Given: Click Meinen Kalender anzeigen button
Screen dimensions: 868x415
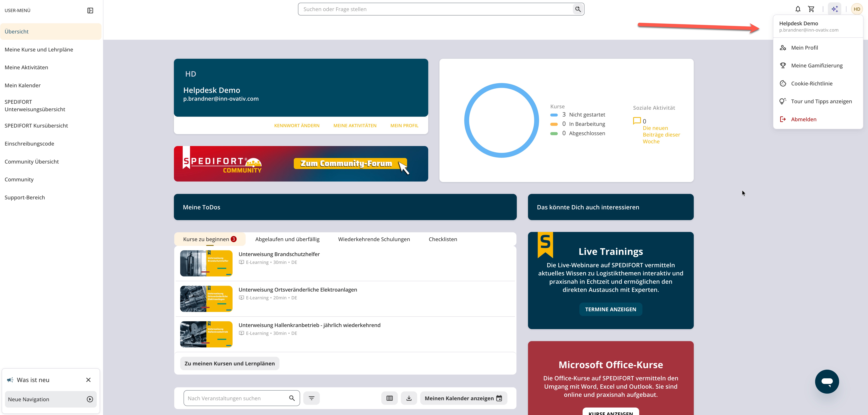Looking at the screenshot, I should click(463, 398).
